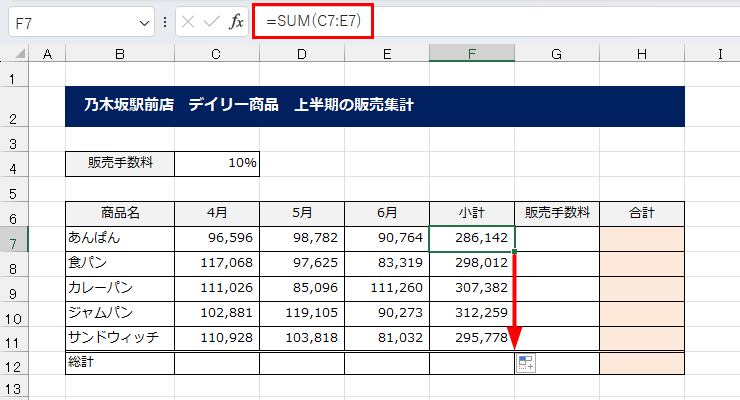Select row 1 header
Viewport: 740px width, 400px height.
(14, 74)
